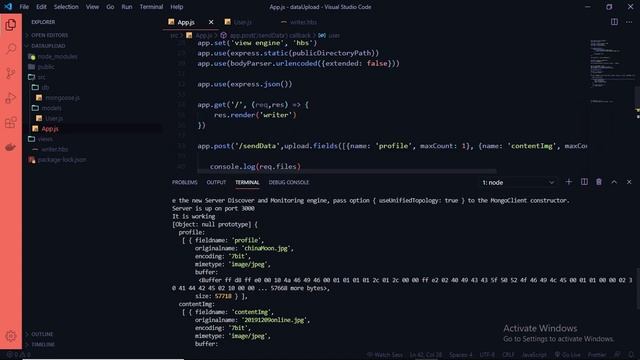
Task: Open the File menu
Action: 24,7
